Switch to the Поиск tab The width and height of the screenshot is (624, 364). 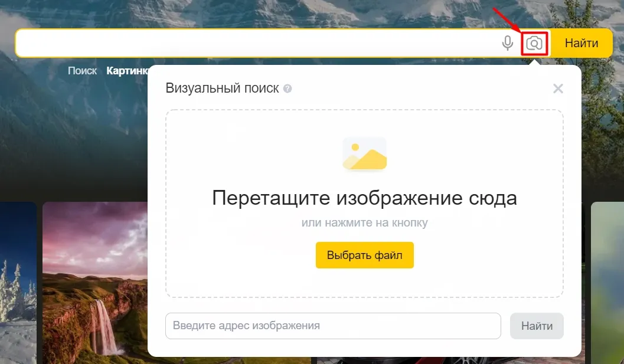[83, 71]
